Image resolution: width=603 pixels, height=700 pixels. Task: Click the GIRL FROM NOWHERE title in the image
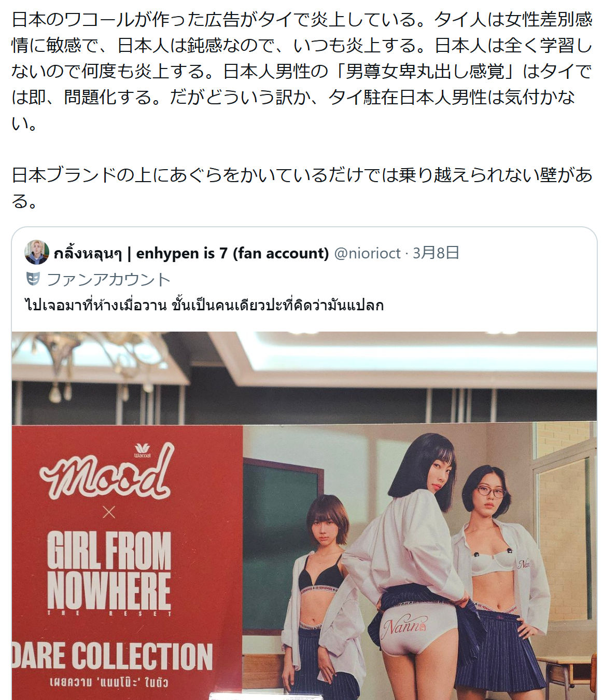tap(109, 570)
